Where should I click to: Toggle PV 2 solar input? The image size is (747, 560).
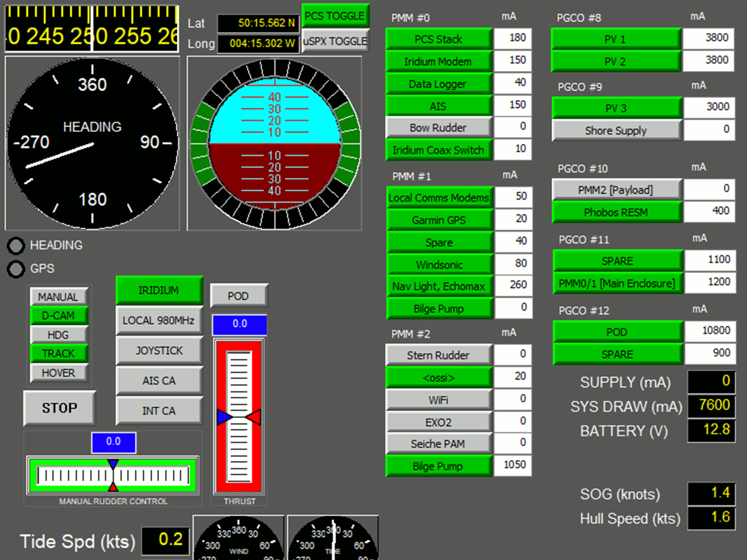click(x=616, y=61)
